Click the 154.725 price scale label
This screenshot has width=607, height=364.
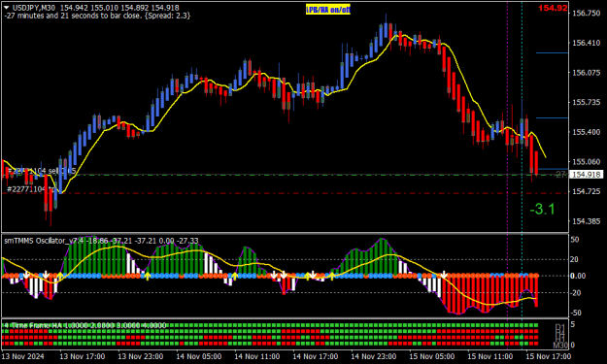tap(586, 191)
